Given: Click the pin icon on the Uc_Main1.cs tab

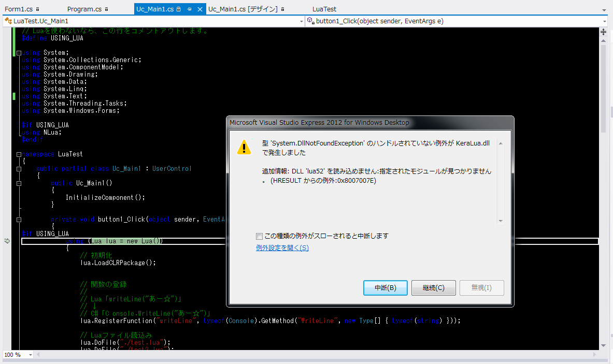Looking at the screenshot, I should click(189, 9).
